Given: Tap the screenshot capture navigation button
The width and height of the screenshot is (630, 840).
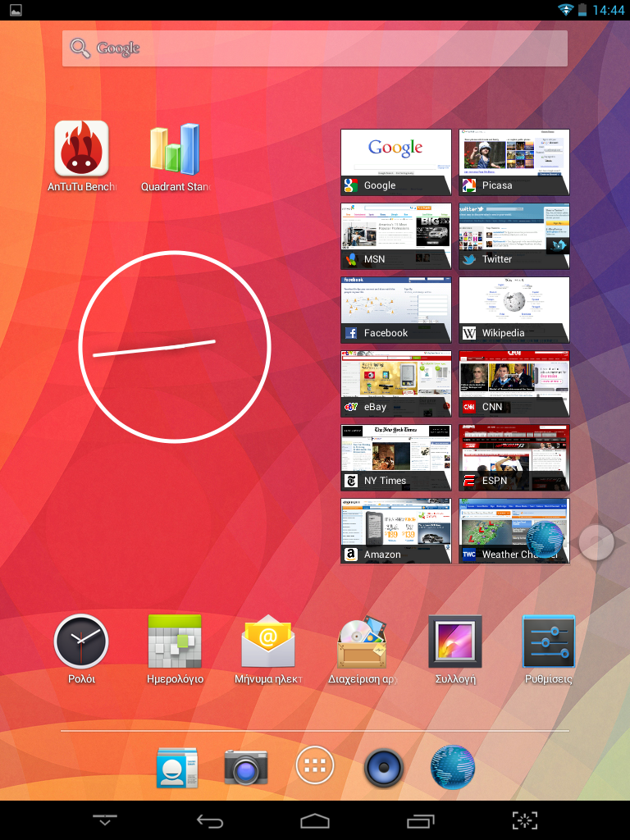Looking at the screenshot, I should pyautogui.click(x=525, y=820).
